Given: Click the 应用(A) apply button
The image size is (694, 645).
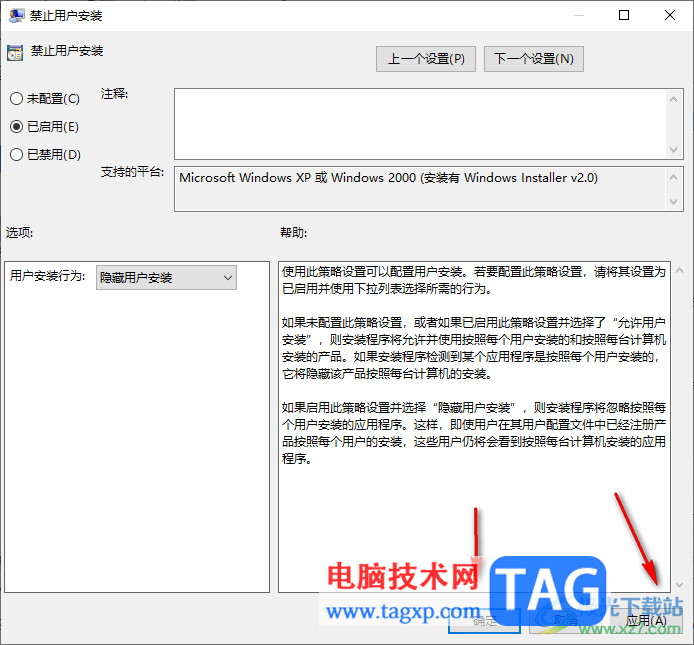Looking at the screenshot, I should coord(646,621).
